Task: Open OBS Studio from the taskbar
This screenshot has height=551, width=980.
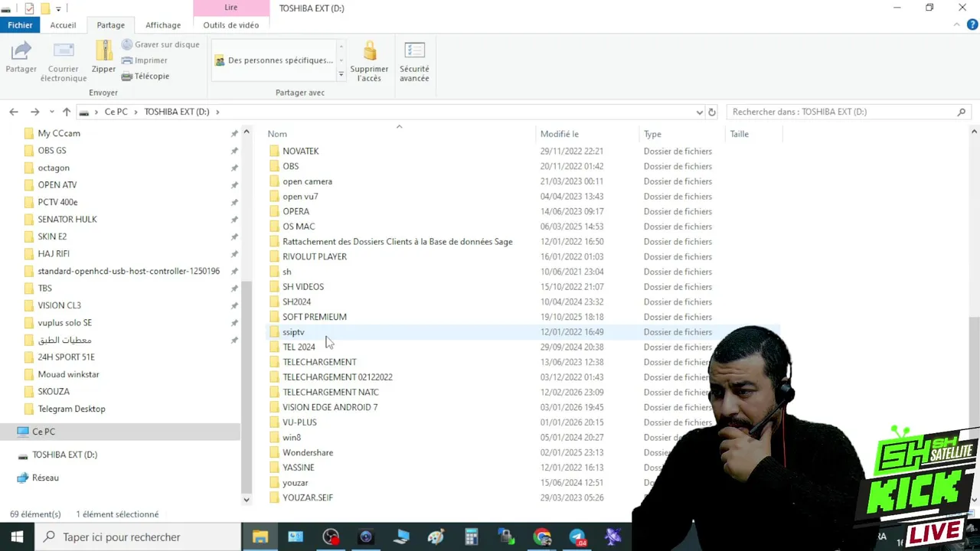Action: coord(331,536)
